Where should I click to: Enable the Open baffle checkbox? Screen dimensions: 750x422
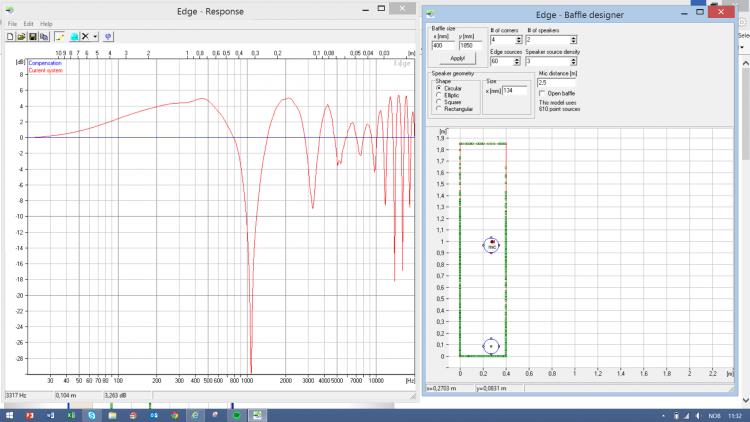tap(542, 93)
